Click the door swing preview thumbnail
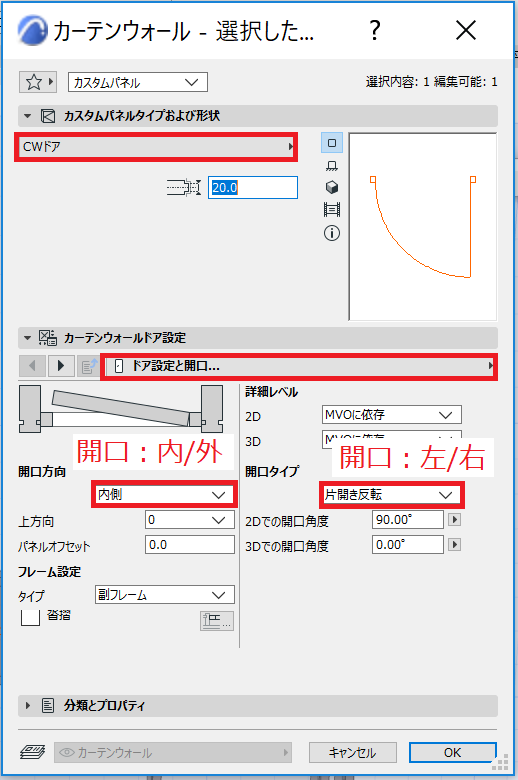Screen dimensions: 518x780 (x=423, y=227)
